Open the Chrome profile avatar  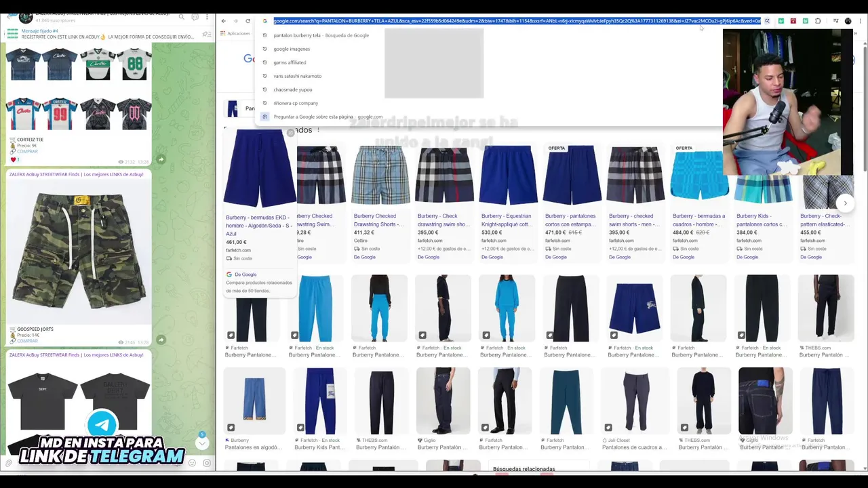point(848,21)
